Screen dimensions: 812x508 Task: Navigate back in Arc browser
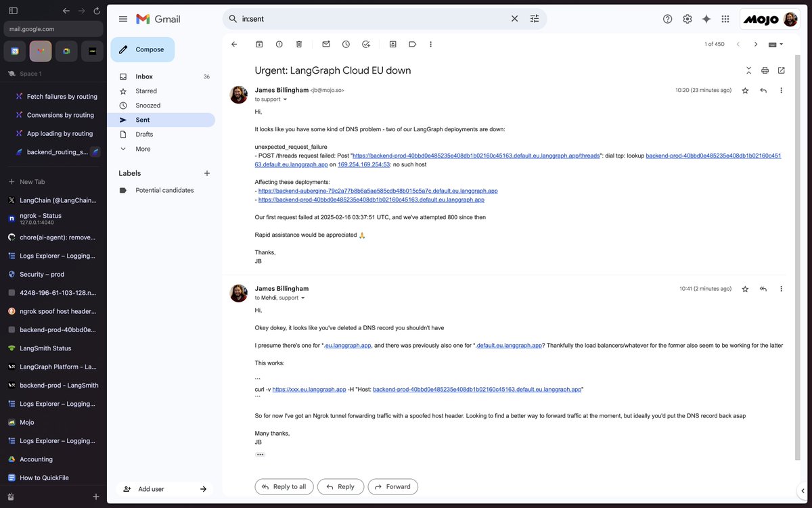(x=66, y=11)
